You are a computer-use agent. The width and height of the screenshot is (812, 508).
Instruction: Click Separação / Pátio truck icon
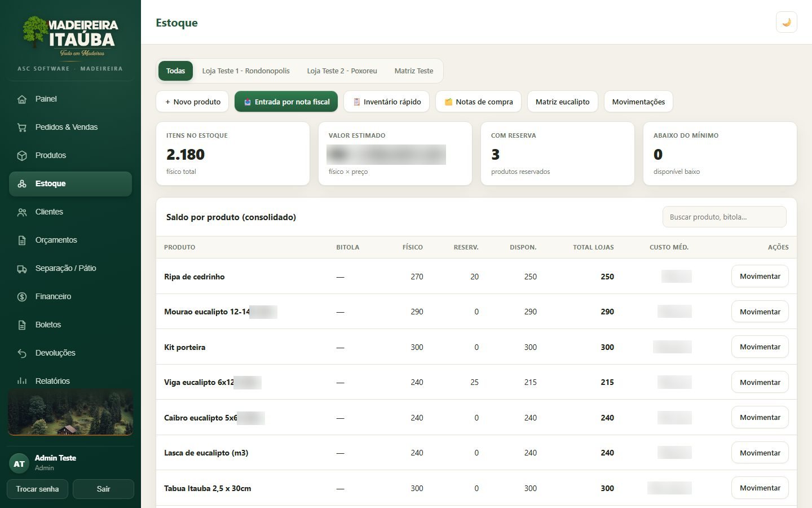pyautogui.click(x=22, y=268)
